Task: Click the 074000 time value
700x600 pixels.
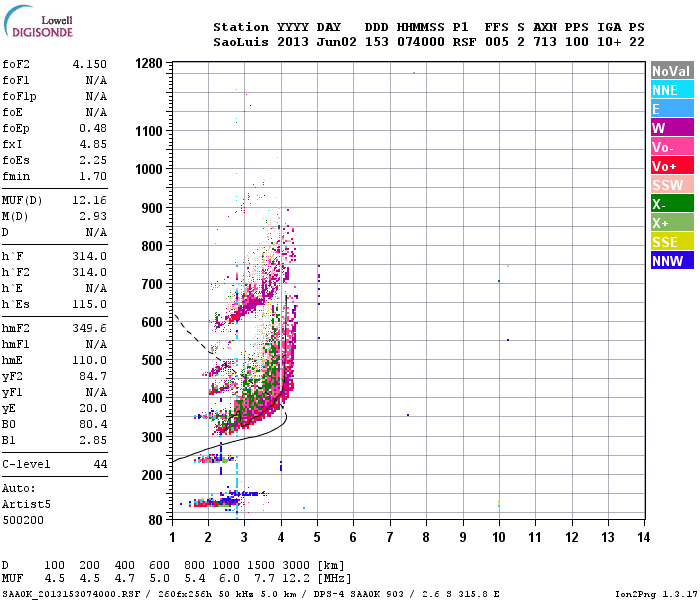Action: pos(421,42)
